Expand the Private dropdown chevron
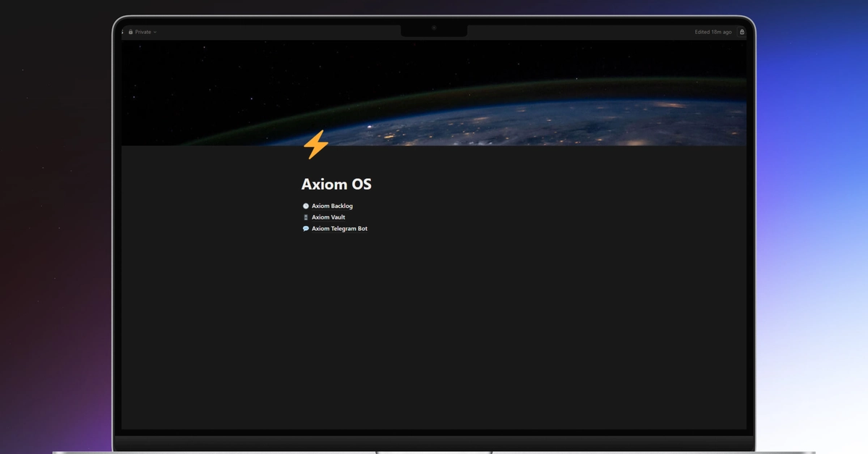Image resolution: width=868 pixels, height=454 pixels. 155,33
